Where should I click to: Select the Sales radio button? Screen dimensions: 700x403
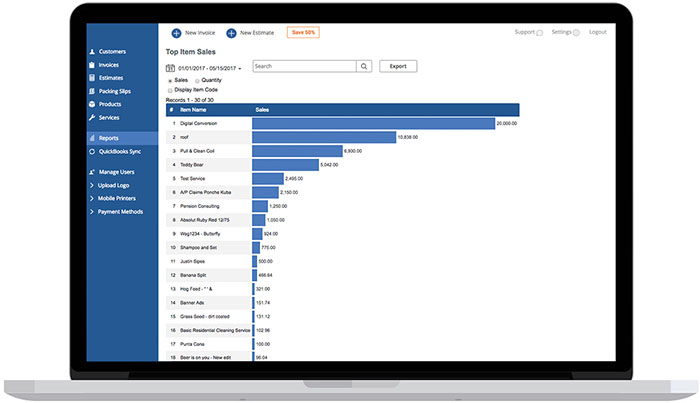coord(170,81)
